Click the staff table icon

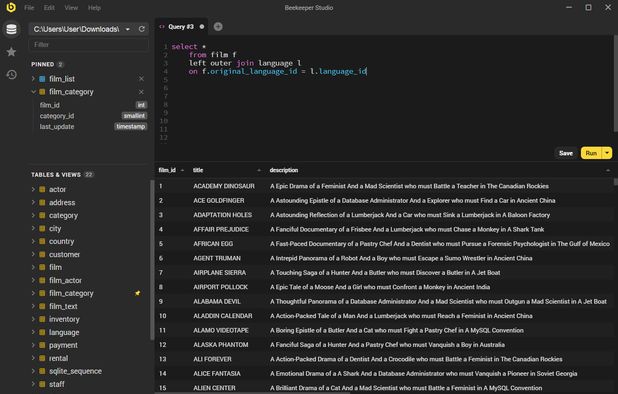tap(42, 384)
